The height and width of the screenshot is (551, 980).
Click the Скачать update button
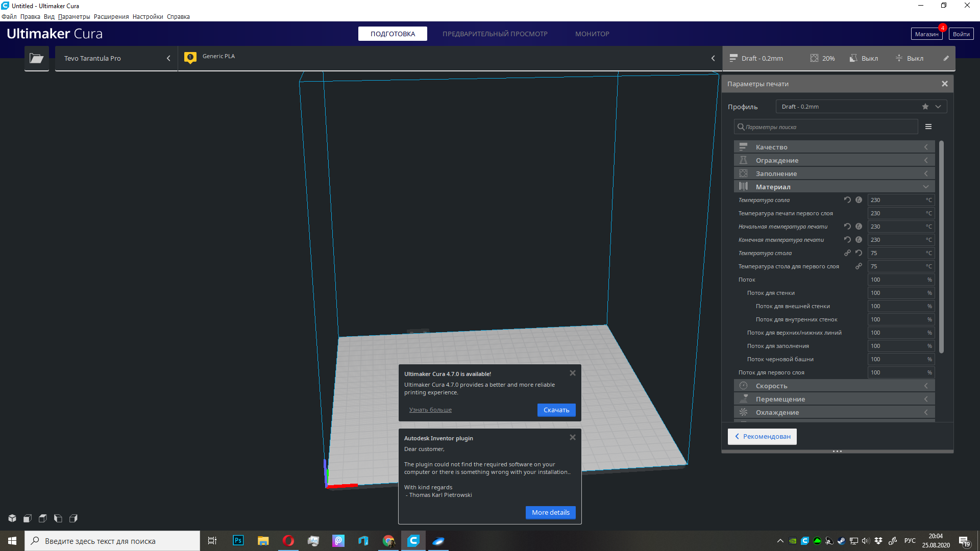556,410
